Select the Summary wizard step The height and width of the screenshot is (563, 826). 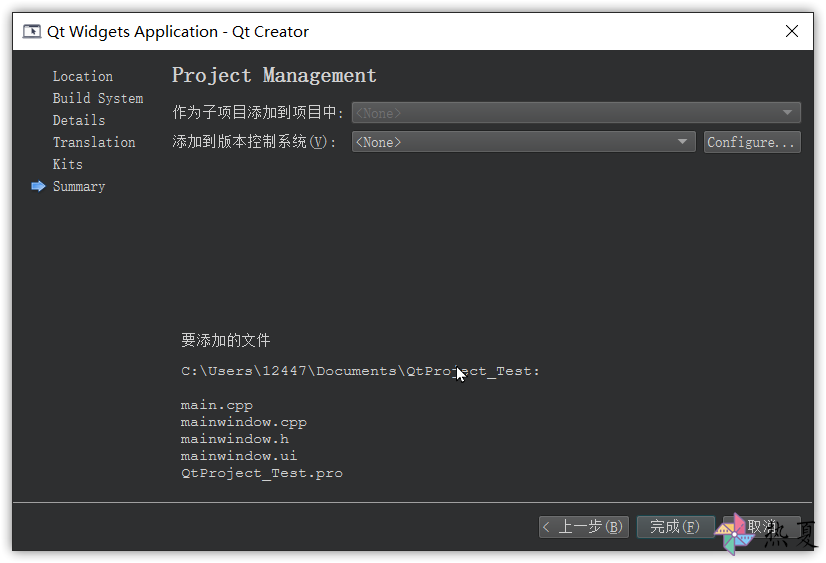click(x=79, y=186)
